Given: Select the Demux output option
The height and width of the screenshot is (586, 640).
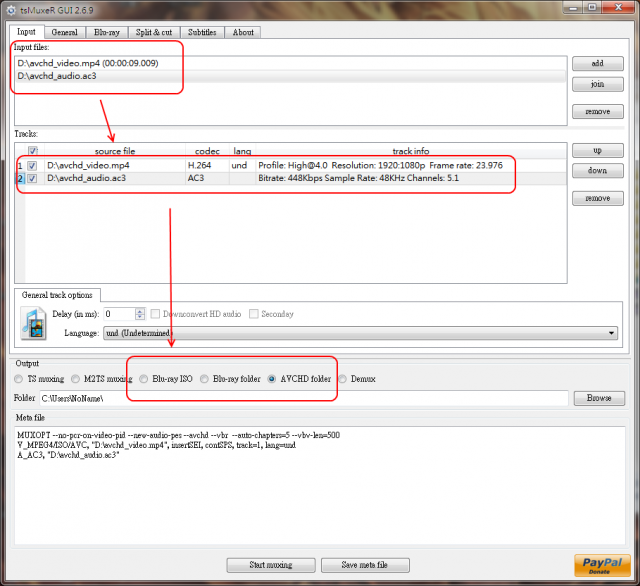Looking at the screenshot, I should click(x=342, y=379).
